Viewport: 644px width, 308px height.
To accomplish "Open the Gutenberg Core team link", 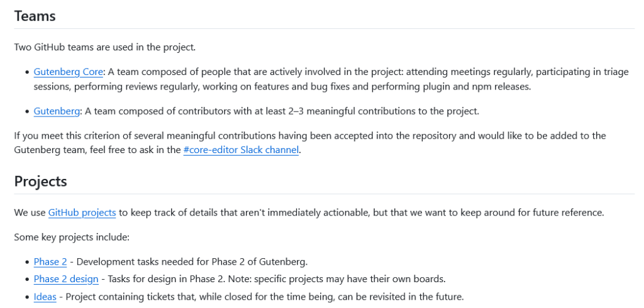I will pyautogui.click(x=69, y=72).
